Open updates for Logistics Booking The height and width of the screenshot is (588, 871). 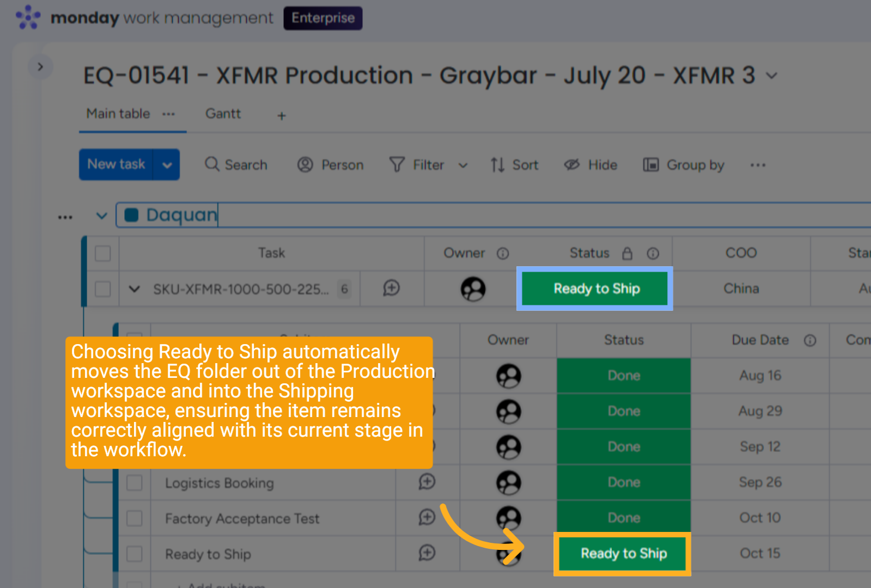[x=427, y=482]
